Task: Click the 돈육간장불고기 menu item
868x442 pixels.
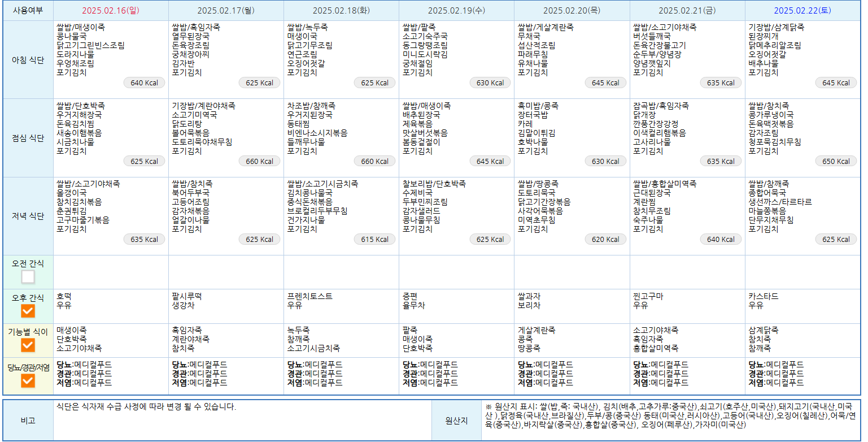Action: (x=660, y=45)
